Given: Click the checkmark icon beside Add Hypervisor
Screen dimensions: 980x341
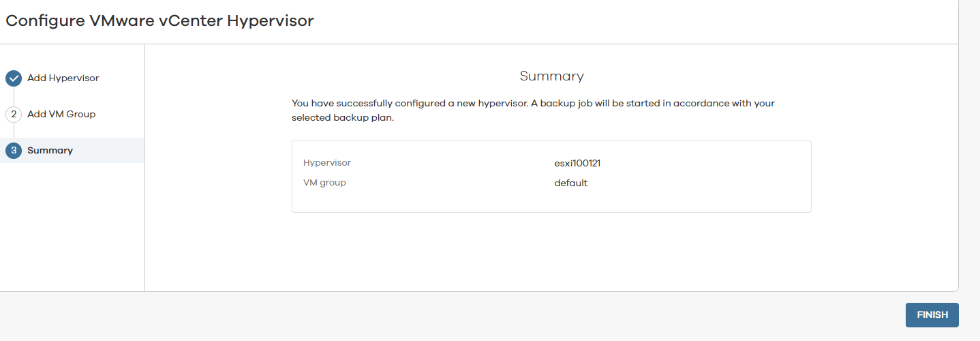Looking at the screenshot, I should point(14,78).
